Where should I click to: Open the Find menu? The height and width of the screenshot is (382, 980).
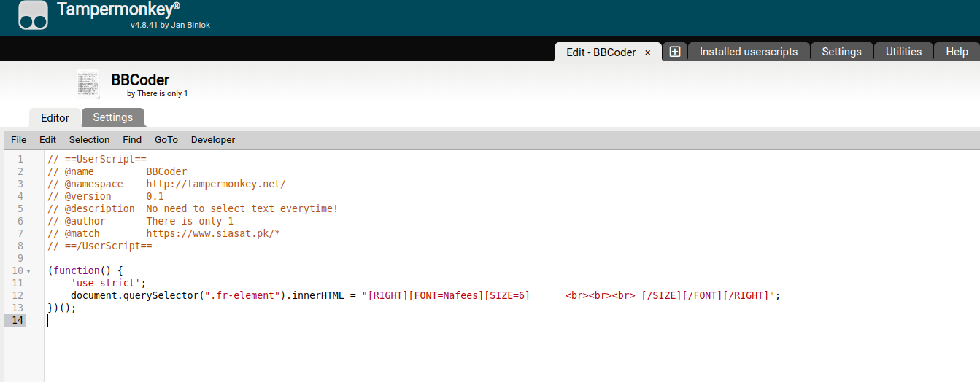(132, 140)
